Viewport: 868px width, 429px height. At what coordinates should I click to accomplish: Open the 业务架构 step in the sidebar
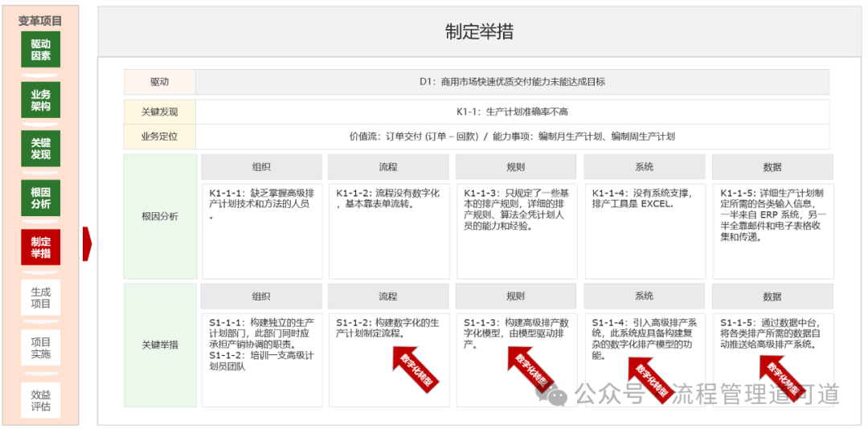point(41,100)
